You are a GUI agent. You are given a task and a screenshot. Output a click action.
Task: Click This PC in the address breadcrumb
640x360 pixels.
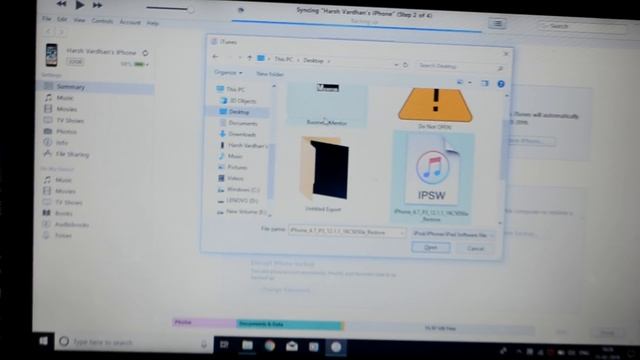point(284,60)
